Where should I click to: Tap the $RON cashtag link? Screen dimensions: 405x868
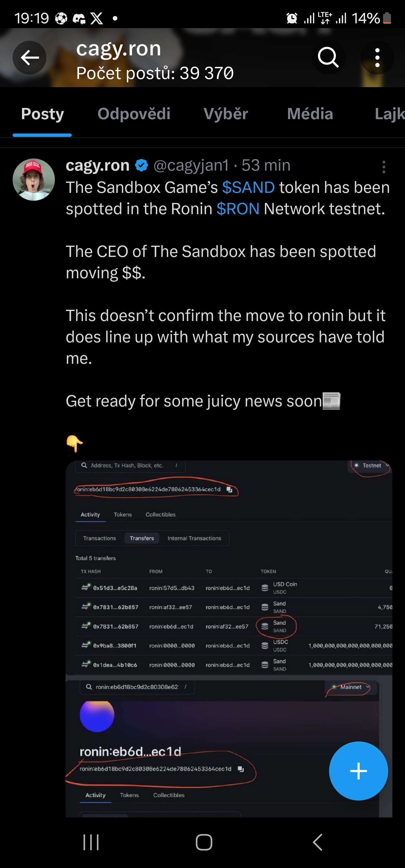pyautogui.click(x=238, y=209)
